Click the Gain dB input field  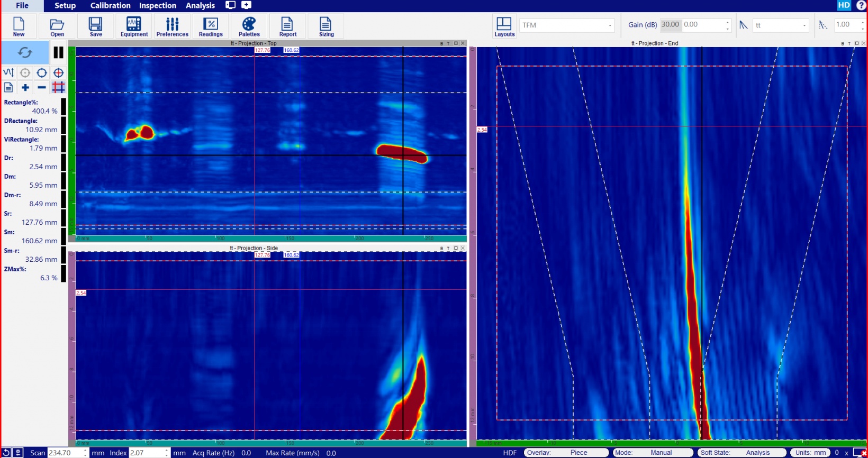pyautogui.click(x=670, y=25)
